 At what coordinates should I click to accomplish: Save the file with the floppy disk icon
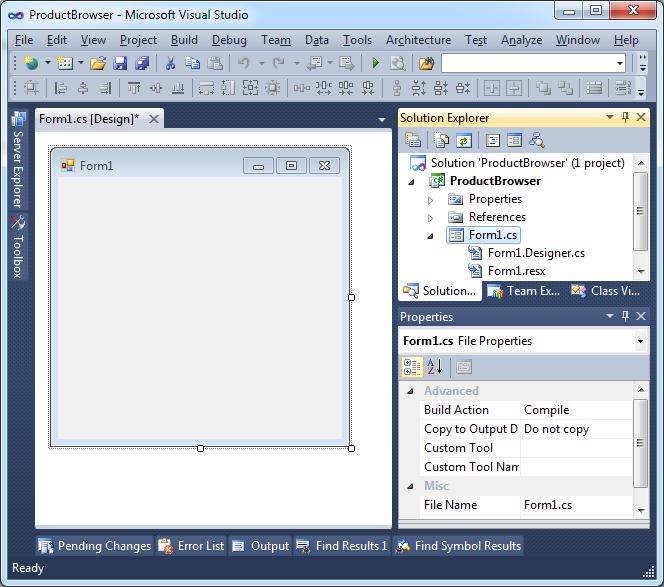click(x=120, y=64)
